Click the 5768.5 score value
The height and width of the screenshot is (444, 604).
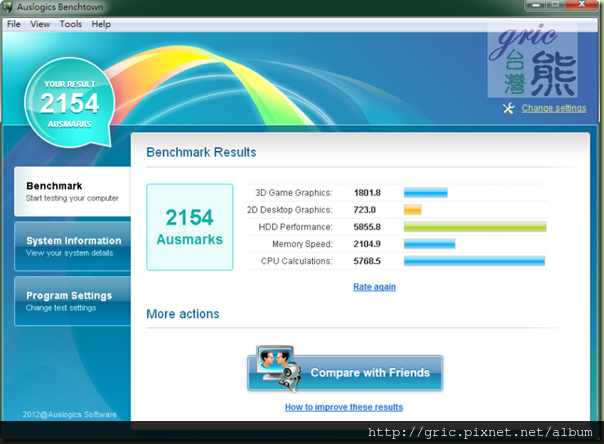tap(367, 261)
